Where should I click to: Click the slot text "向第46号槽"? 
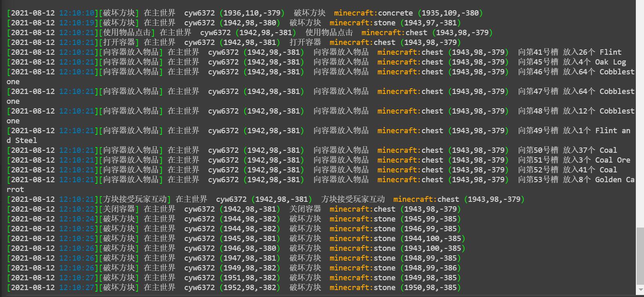[x=538, y=72]
